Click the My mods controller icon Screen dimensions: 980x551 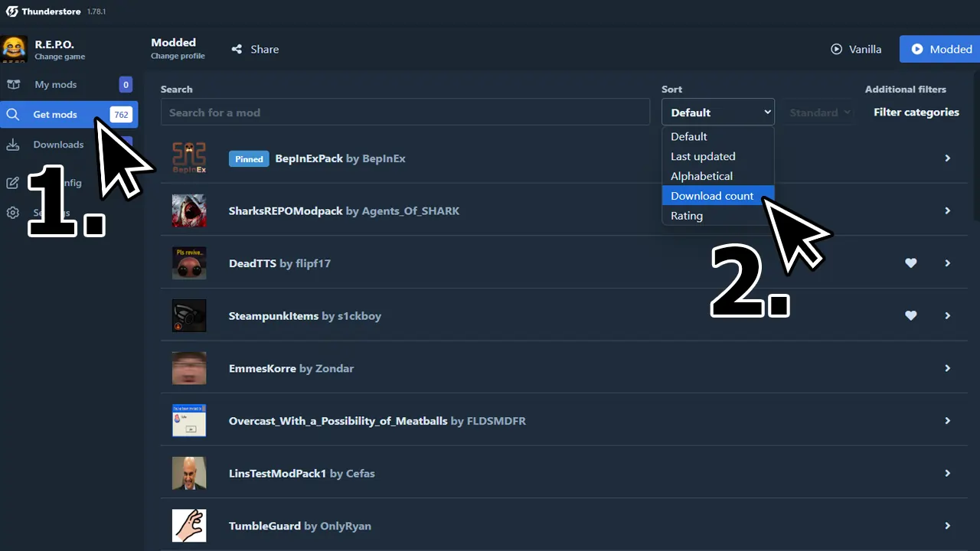[x=13, y=84]
